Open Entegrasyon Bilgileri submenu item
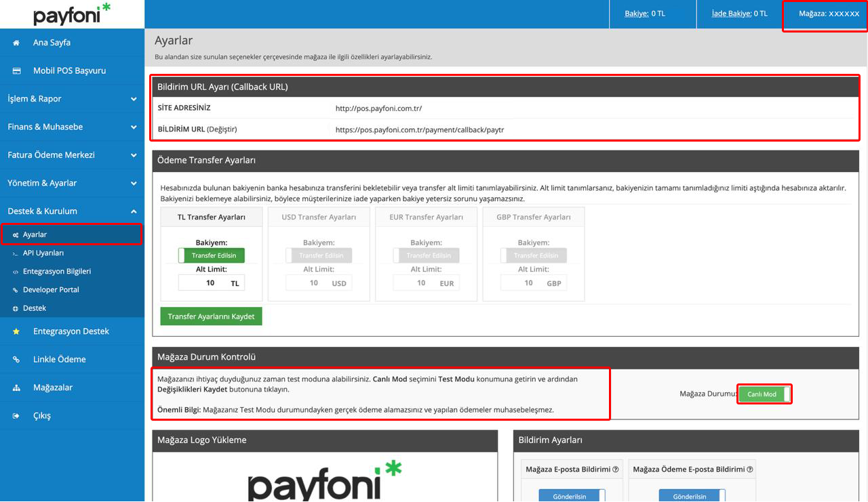868x502 pixels. (x=72, y=272)
